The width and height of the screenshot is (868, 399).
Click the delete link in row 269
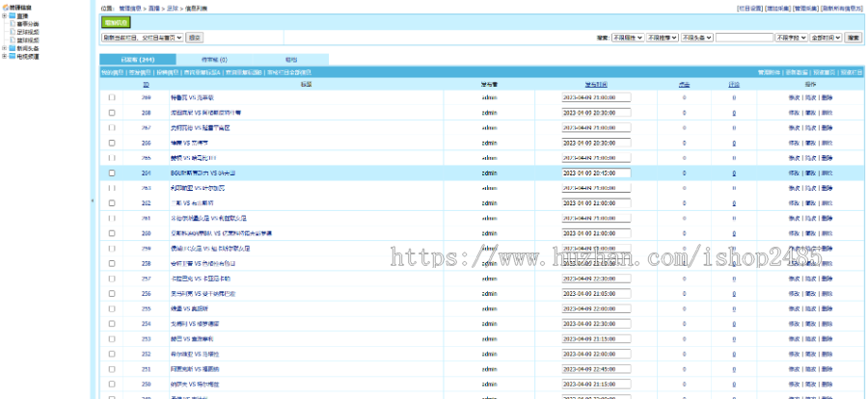pyautogui.click(x=827, y=97)
